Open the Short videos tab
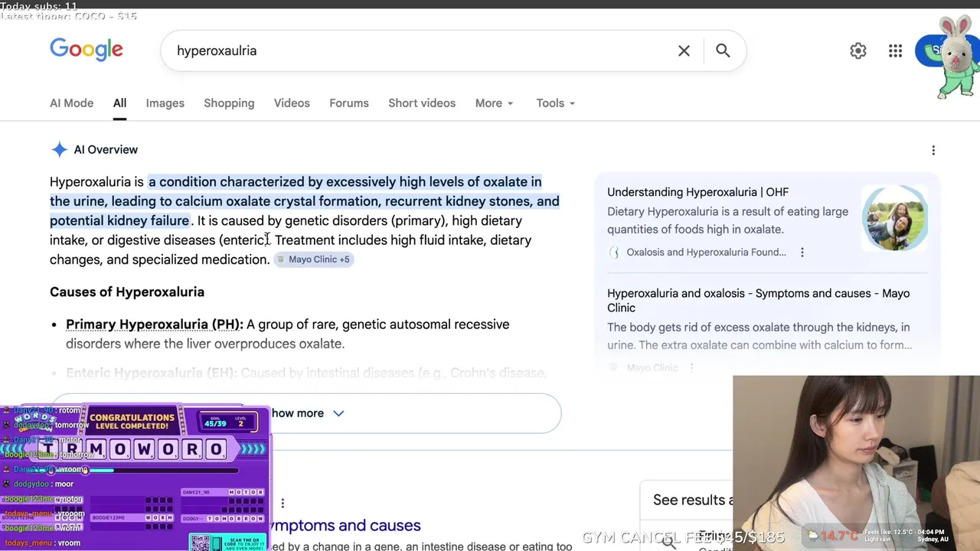 coord(422,103)
